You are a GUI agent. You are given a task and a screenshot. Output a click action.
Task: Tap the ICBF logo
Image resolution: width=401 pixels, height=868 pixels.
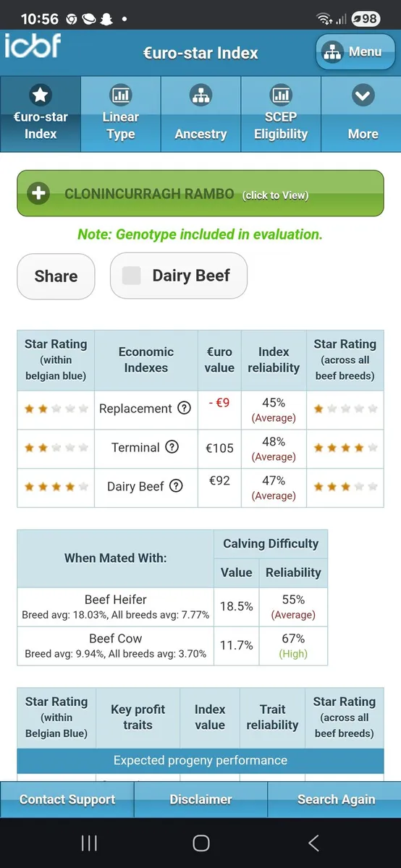pyautogui.click(x=33, y=46)
